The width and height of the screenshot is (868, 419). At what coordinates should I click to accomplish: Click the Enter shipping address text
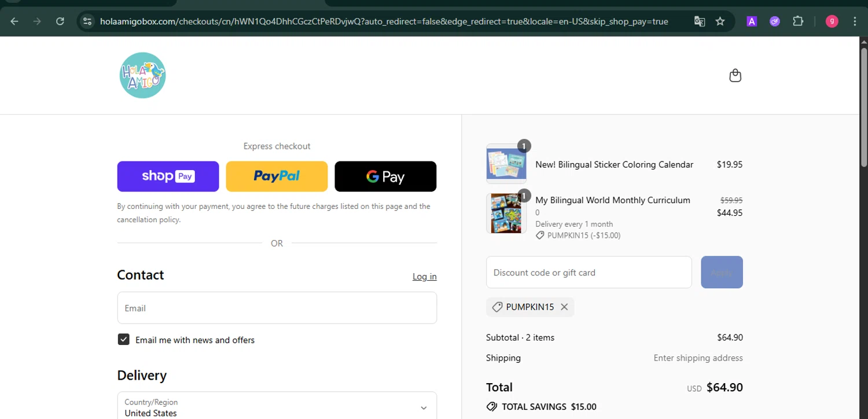(698, 358)
